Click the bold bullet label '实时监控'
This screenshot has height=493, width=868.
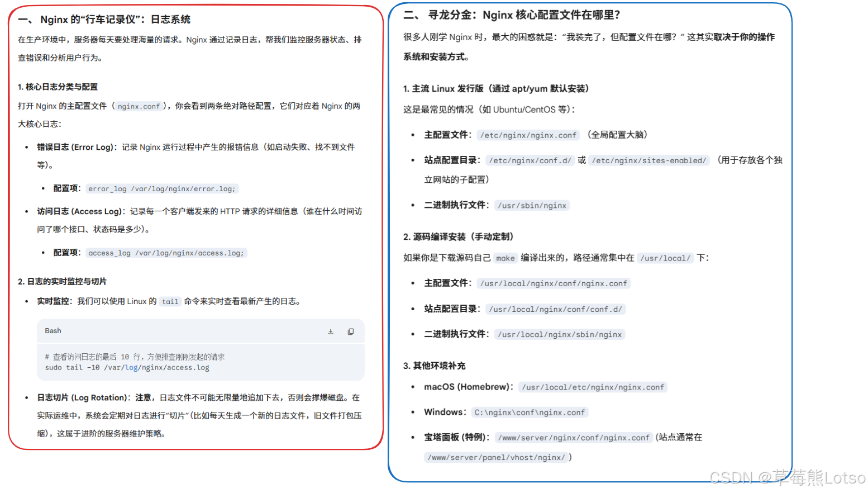point(53,301)
